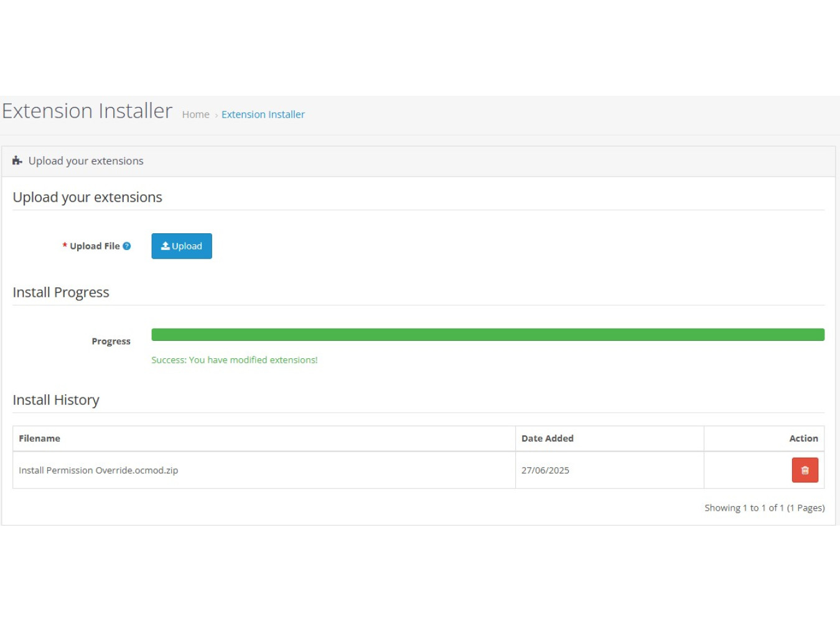The height and width of the screenshot is (622, 840).
Task: Select the Install Permission Override.ocmod.zip filename
Action: coord(98,470)
